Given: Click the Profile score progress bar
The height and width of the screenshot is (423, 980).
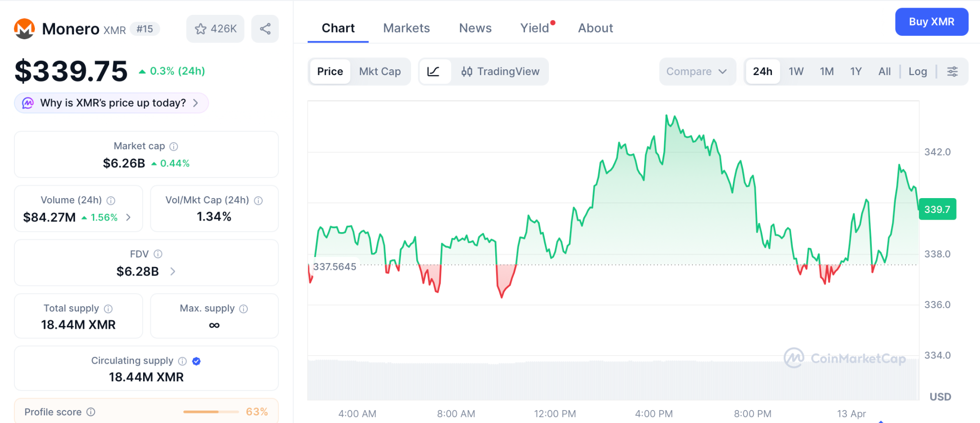Looking at the screenshot, I should point(211,412).
